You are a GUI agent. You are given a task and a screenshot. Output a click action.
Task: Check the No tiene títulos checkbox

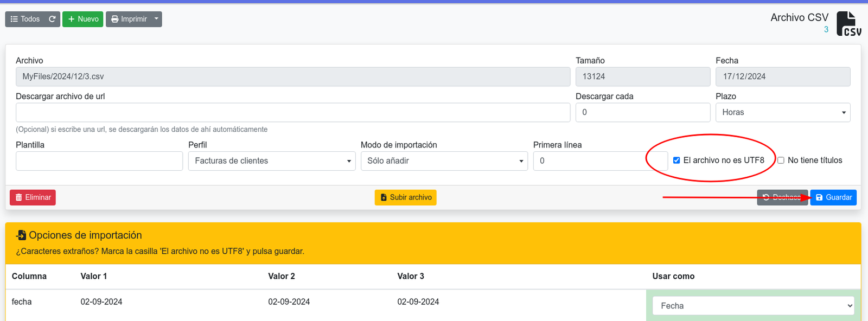point(781,160)
